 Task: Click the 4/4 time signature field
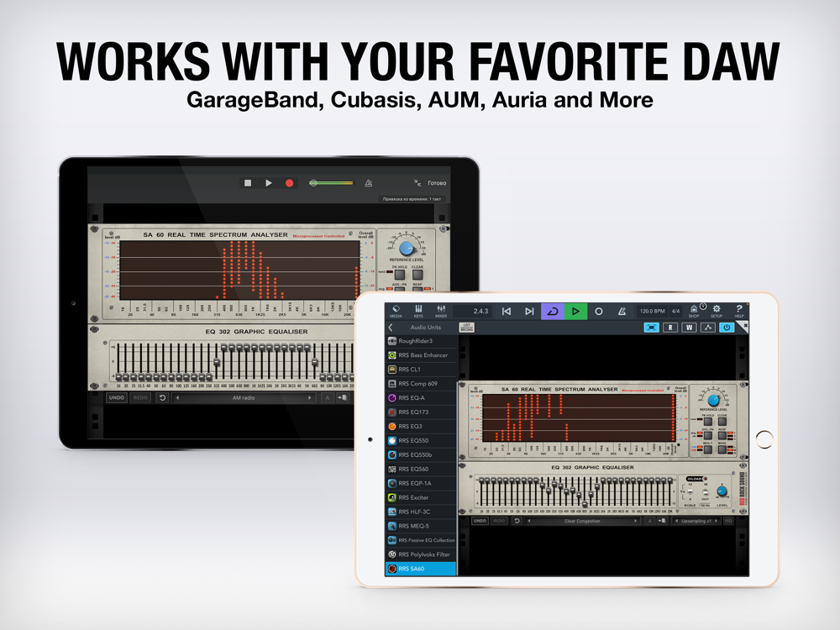[x=676, y=312]
